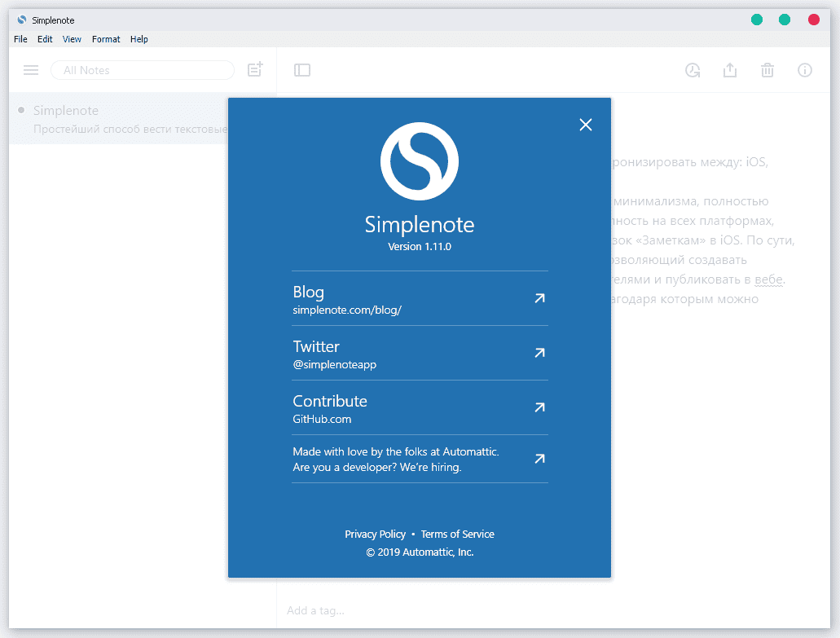Follow the Automattic hiring link
Image resolution: width=840 pixels, height=638 pixels.
(x=420, y=459)
